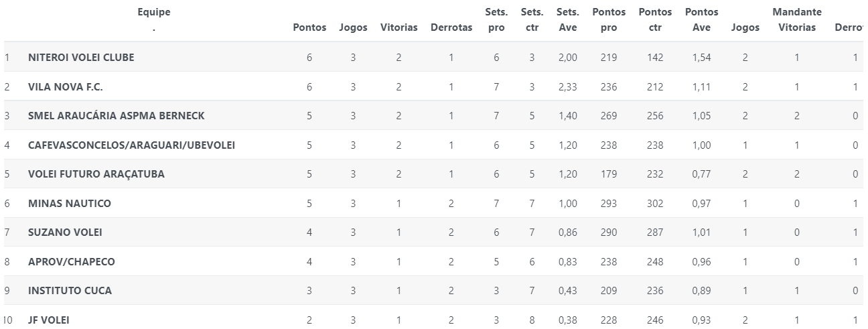This screenshot has height=329, width=868.
Task: Open MINAS NAUTICO team entry
Action: click(x=70, y=204)
